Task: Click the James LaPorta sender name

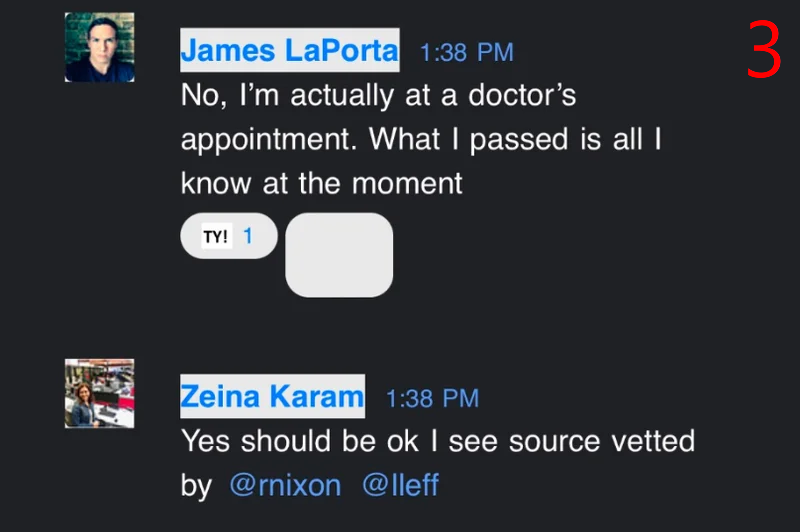Action: coord(290,50)
